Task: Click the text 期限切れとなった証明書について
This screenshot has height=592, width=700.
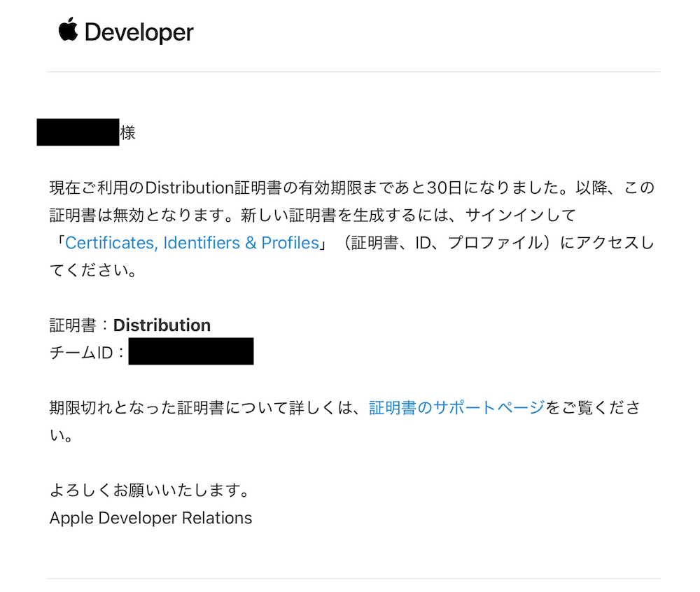Action: point(161,407)
